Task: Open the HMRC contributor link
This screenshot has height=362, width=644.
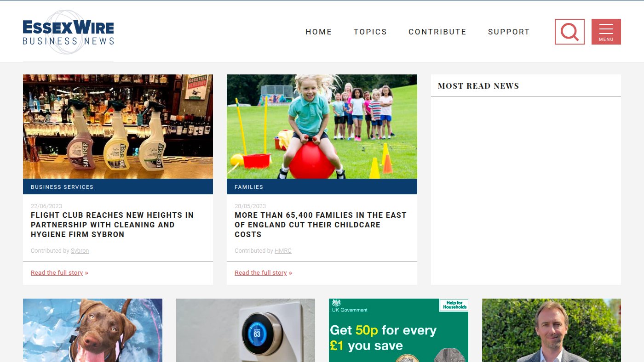Action: point(283,251)
